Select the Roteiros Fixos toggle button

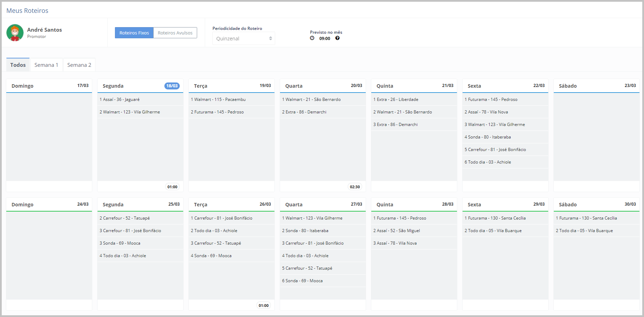(134, 33)
